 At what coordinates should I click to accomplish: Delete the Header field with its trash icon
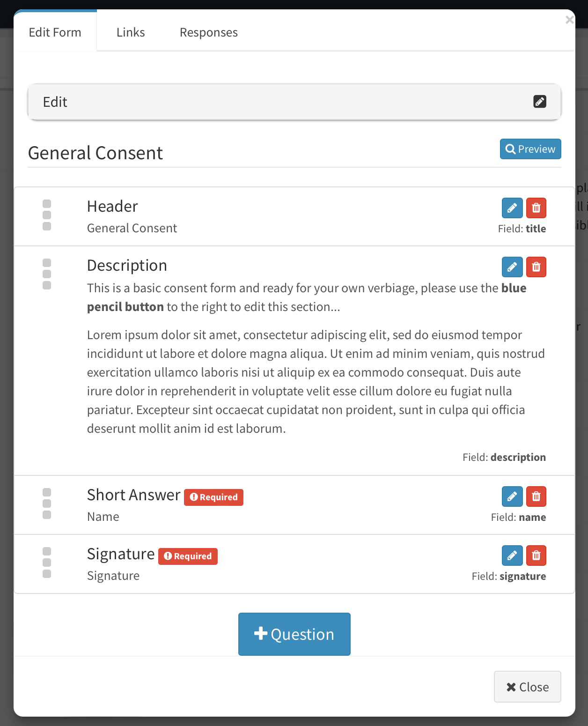pyautogui.click(x=536, y=208)
